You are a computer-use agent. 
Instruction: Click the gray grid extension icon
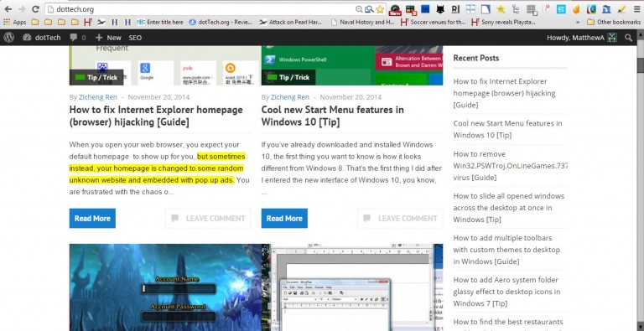pyautogui.click(x=532, y=9)
